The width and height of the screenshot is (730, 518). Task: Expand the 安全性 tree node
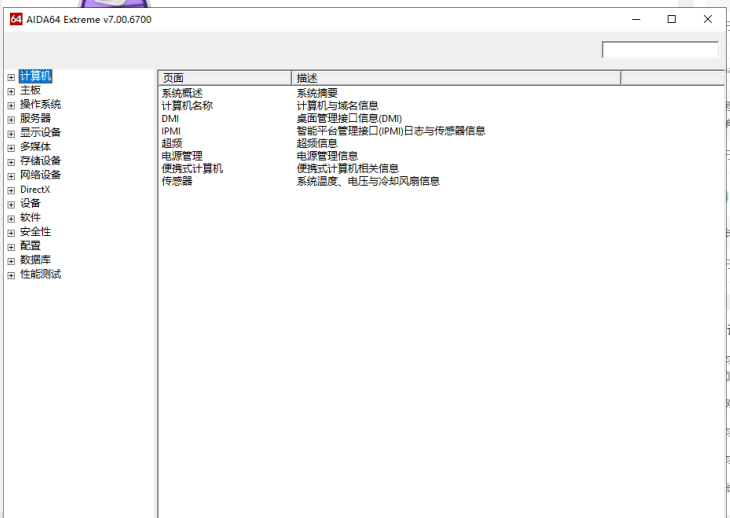pos(11,233)
